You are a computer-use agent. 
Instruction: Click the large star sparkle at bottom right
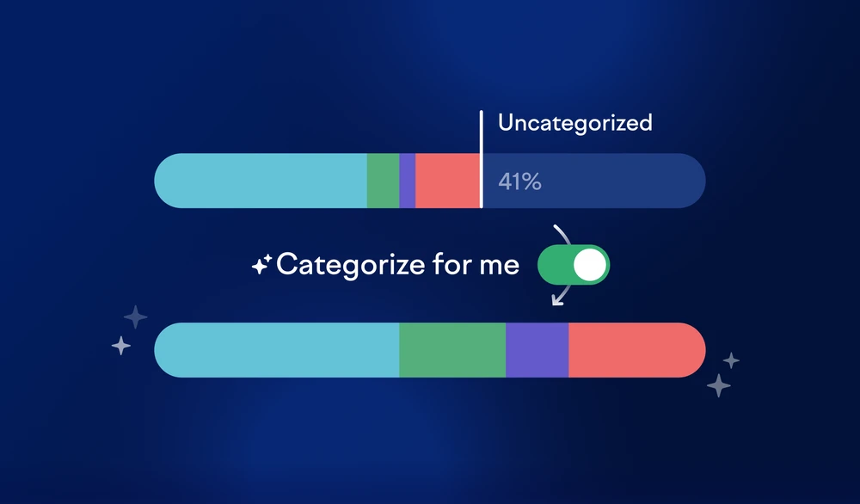(x=718, y=385)
